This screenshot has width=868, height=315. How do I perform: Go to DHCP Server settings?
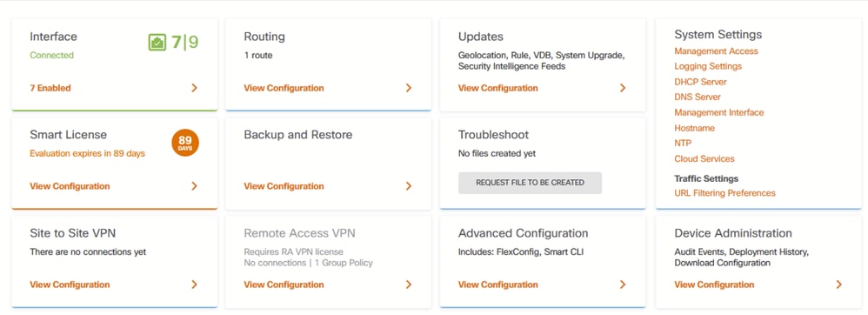700,82
